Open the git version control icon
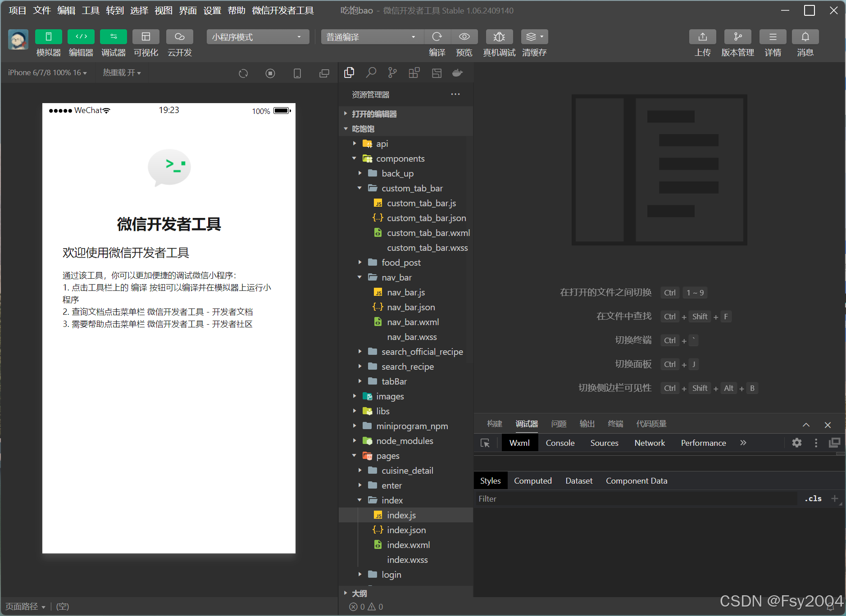846x616 pixels. click(391, 72)
